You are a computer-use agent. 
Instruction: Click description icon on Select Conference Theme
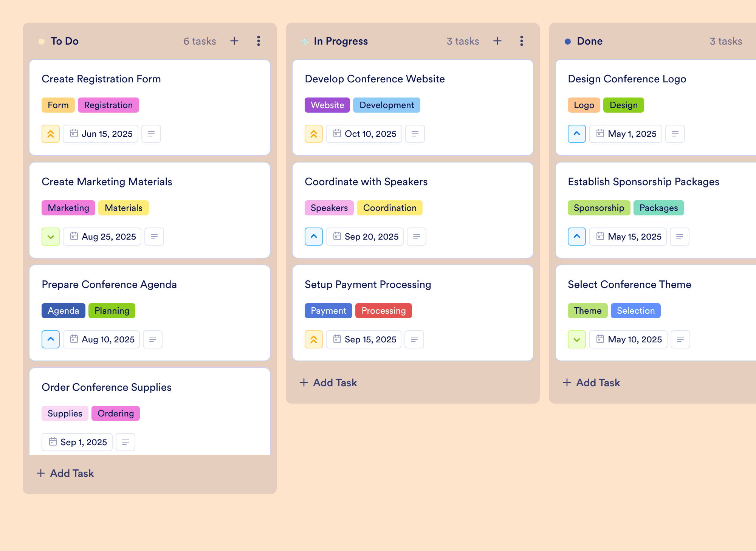(x=680, y=339)
